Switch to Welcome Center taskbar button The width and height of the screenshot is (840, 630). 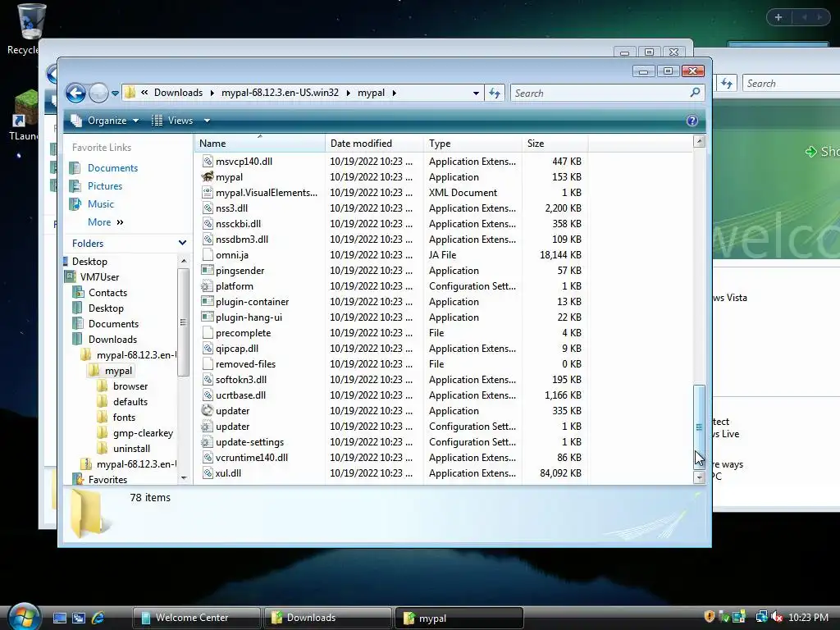(x=197, y=618)
